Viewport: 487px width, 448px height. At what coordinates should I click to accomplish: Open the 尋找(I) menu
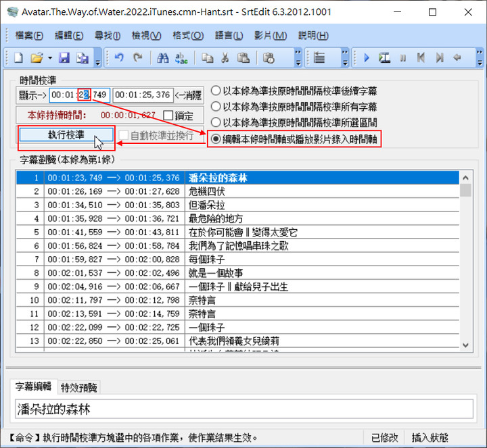(x=108, y=36)
